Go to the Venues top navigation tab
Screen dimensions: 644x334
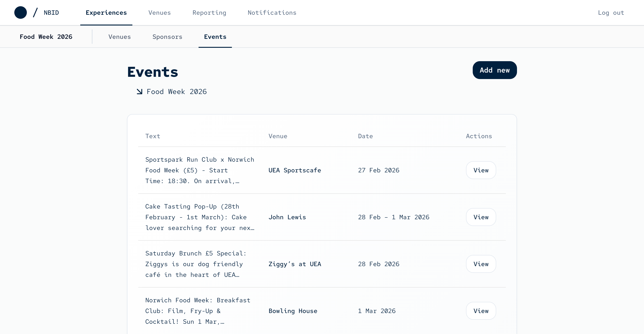coord(159,13)
